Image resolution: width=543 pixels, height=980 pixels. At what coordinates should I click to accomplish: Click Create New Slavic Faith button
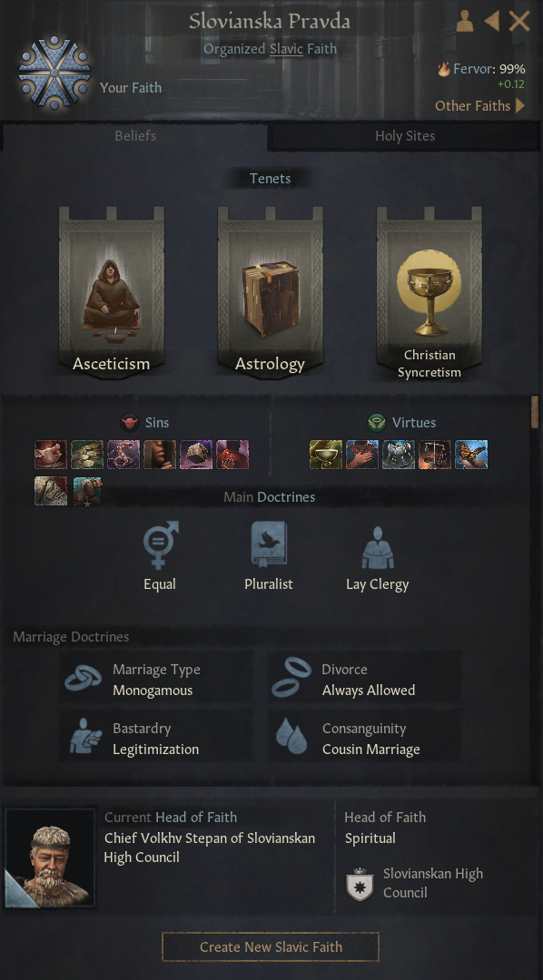click(x=271, y=946)
